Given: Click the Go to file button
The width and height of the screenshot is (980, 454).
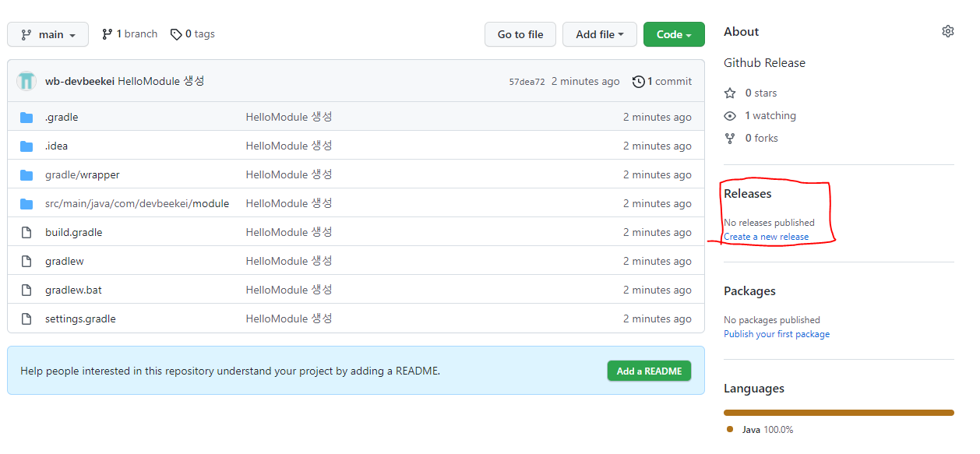Looking at the screenshot, I should click(520, 34).
